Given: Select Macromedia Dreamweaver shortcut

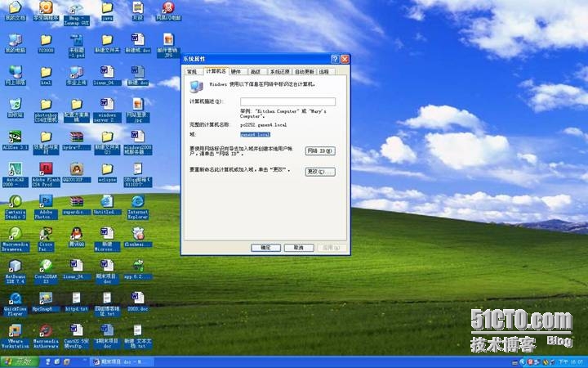Looking at the screenshot, I should click(16, 239).
